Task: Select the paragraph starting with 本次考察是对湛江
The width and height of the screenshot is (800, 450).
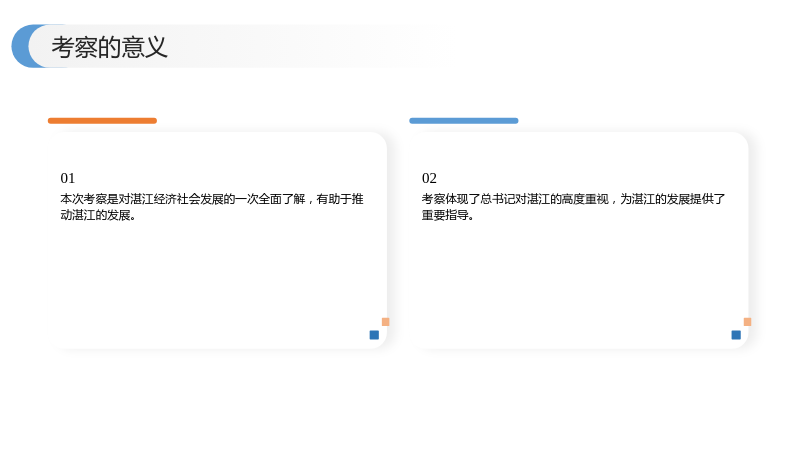Action: [212, 207]
